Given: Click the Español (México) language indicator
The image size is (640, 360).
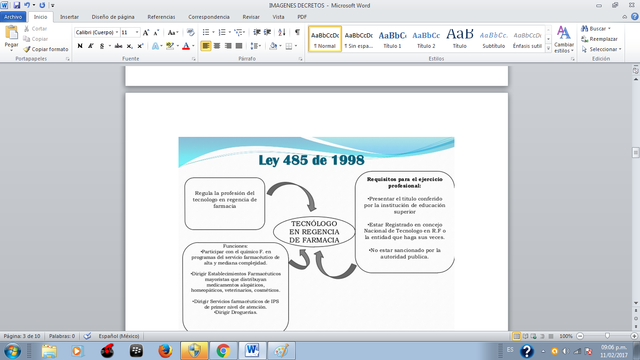Looking at the screenshot, I should [119, 336].
